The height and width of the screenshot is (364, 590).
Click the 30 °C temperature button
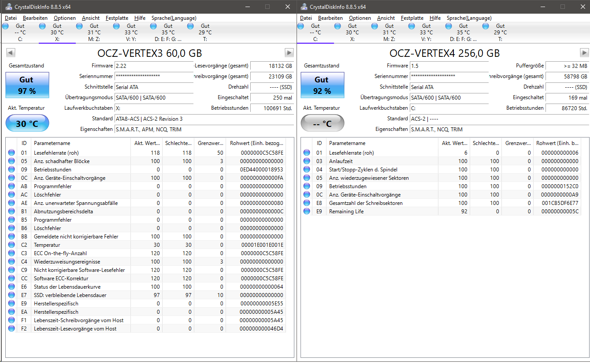(27, 123)
